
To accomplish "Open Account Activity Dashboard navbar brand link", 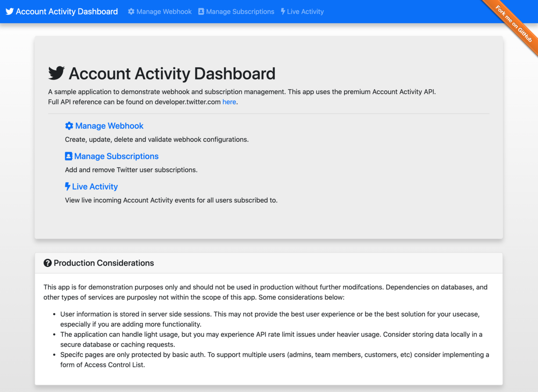I will [x=62, y=12].
